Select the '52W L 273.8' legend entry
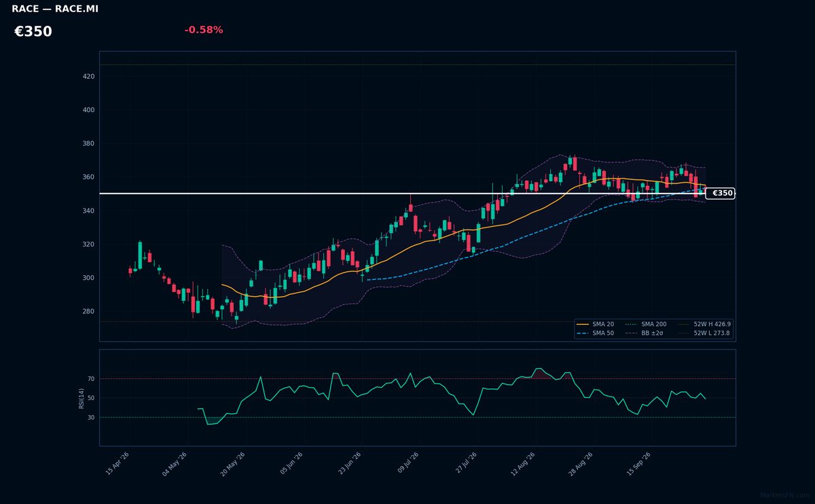 coord(704,334)
